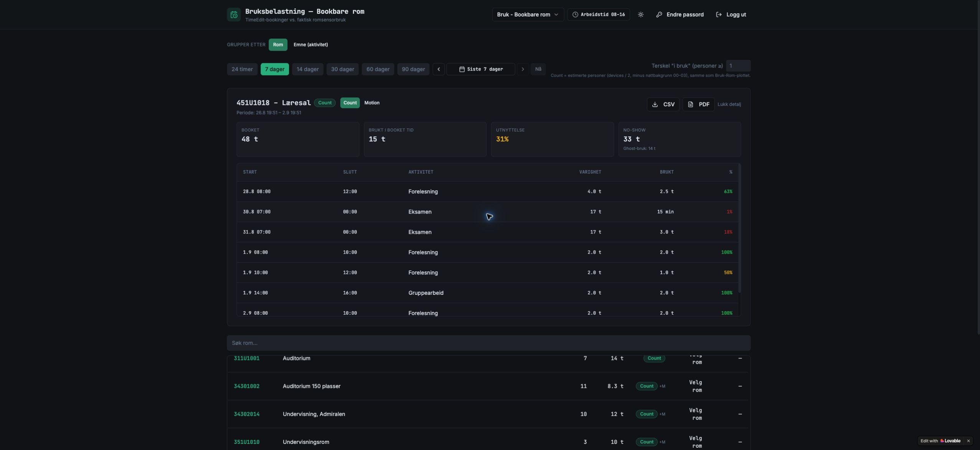Select Count sensor mode button
The width and height of the screenshot is (980, 450).
(x=350, y=103)
